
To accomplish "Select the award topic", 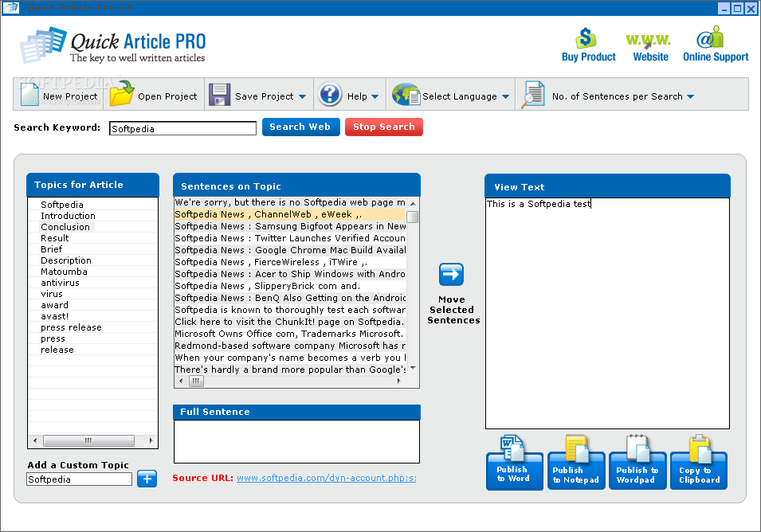I will tap(55, 305).
